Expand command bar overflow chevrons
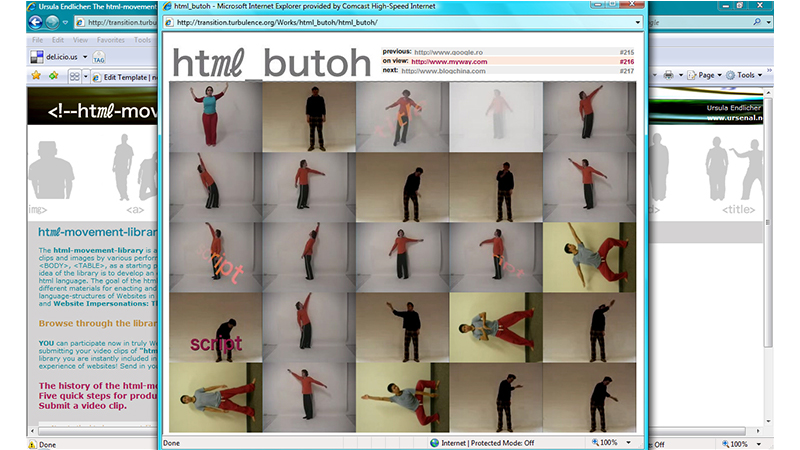Screen dimensions: 800x450 (x=769, y=71)
